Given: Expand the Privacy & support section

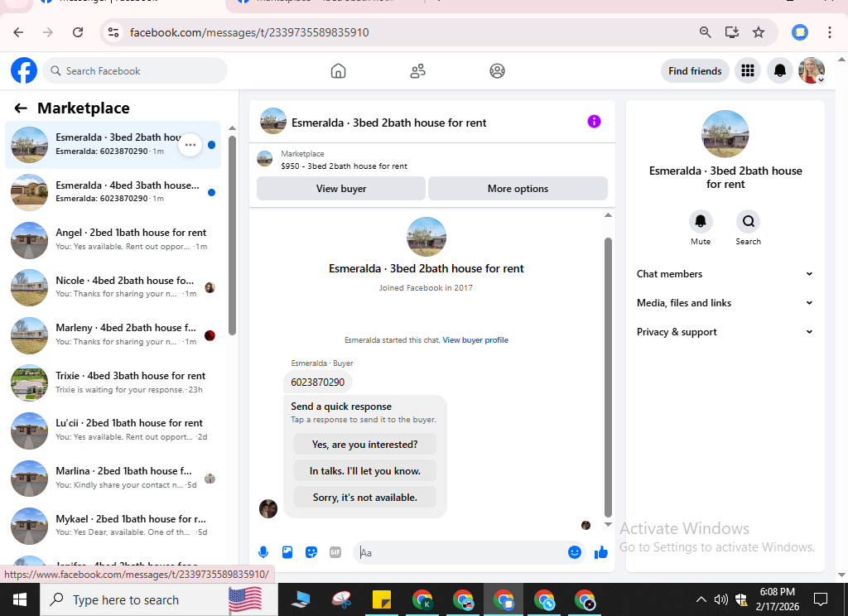Looking at the screenshot, I should coord(725,332).
